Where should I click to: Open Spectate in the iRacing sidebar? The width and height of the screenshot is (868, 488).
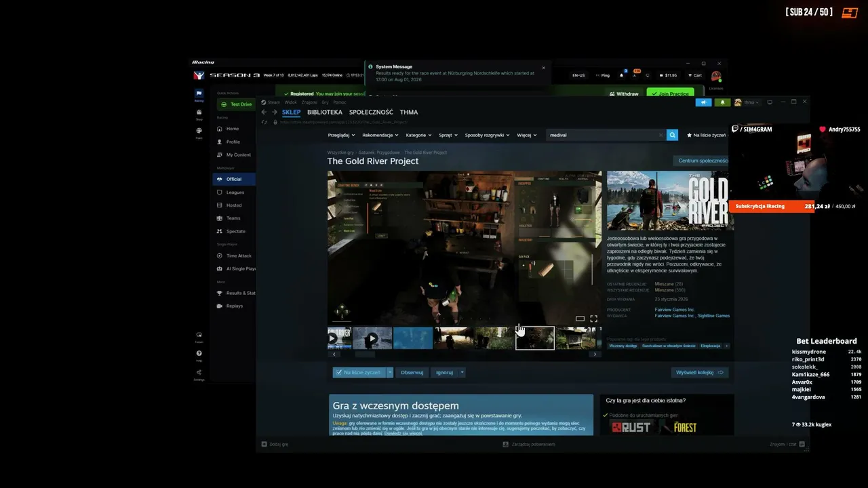(x=234, y=231)
